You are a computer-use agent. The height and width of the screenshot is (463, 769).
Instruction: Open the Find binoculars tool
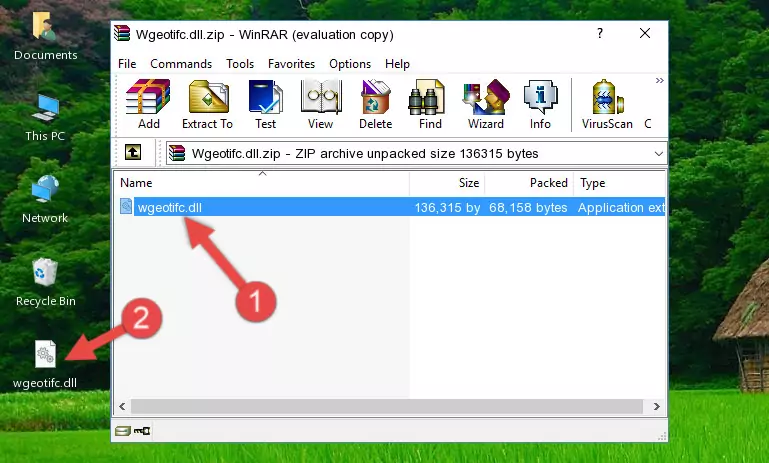(430, 104)
